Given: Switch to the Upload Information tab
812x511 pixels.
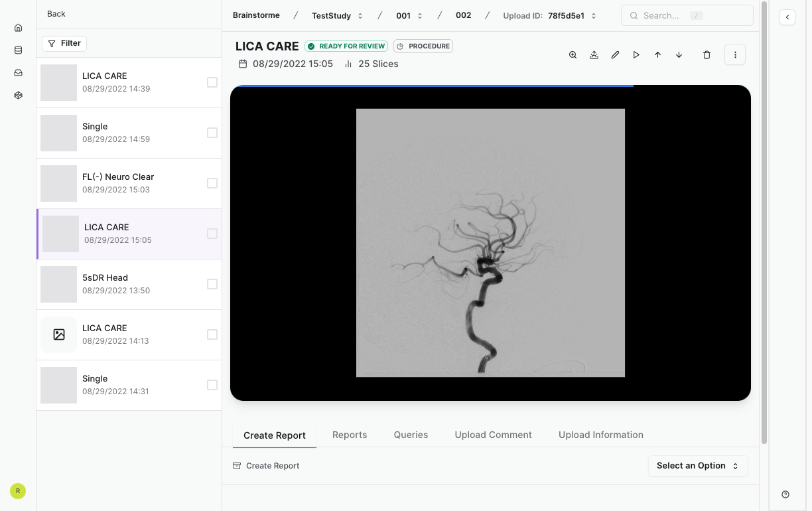Looking at the screenshot, I should click(601, 435).
